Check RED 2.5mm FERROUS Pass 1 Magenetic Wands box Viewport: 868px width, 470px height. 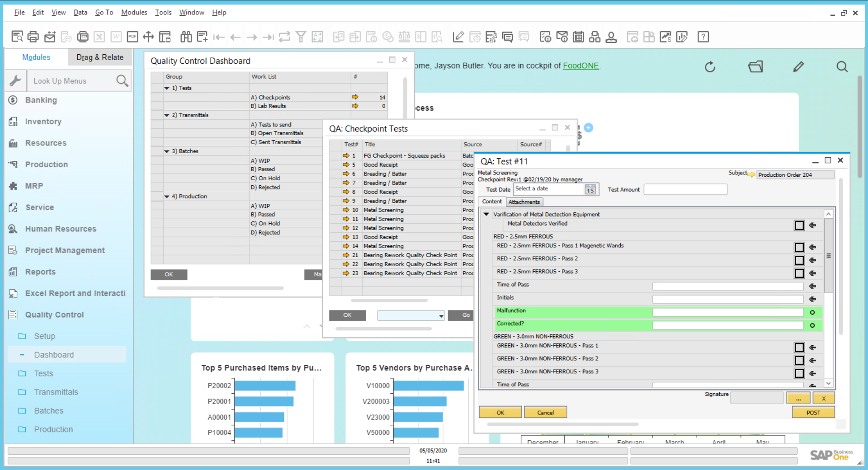799,247
